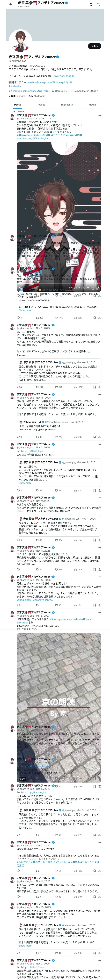Switch to the Replies tab
Viewport: 110px width, 980px height.
(x=41, y=105)
